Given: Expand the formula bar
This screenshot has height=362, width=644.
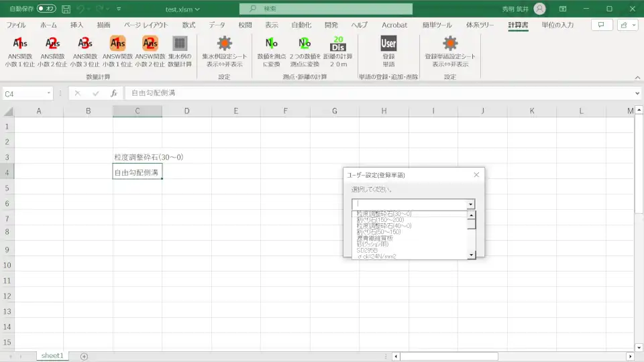Looking at the screenshot, I should 637,94.
